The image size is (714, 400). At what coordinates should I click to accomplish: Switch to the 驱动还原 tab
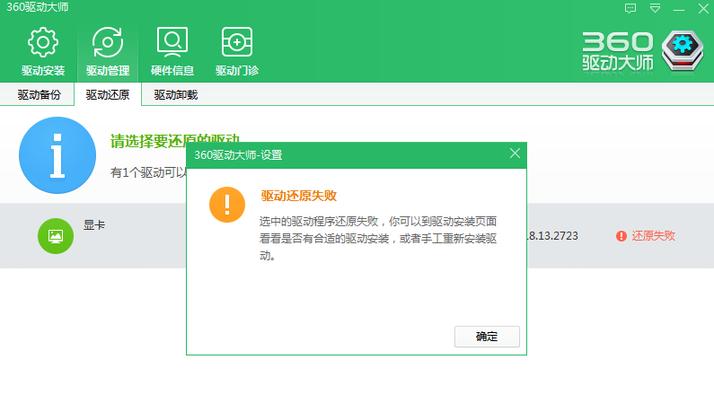(107, 95)
